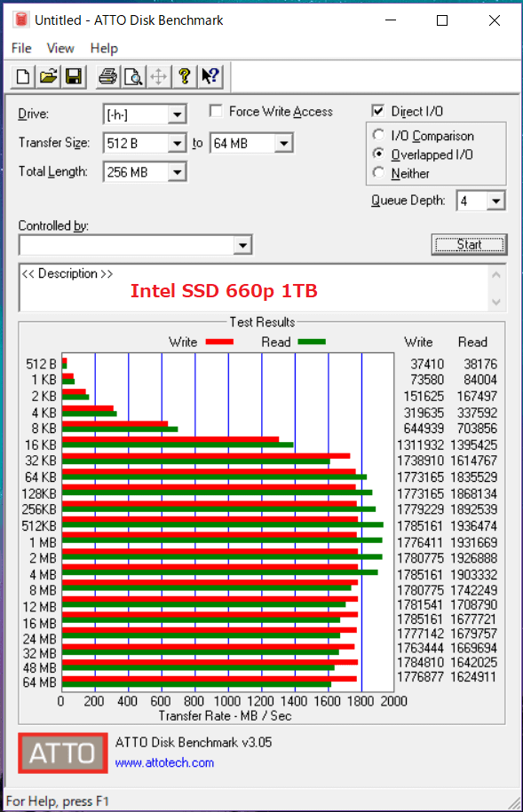Viewport: 523px width, 812px height.
Task: Maximize the ATTO Disk Benchmark window
Action: [x=442, y=20]
